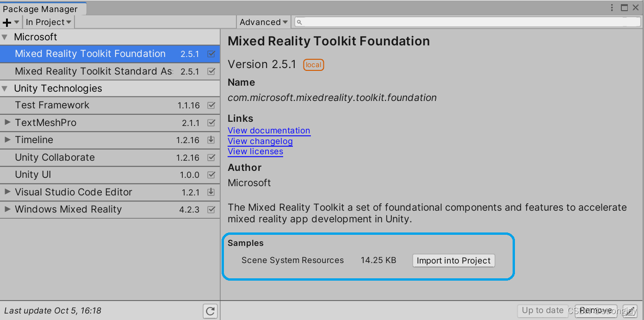This screenshot has width=644, height=320.
Task: Click installed checkmark beside Unity UI
Action: [211, 175]
